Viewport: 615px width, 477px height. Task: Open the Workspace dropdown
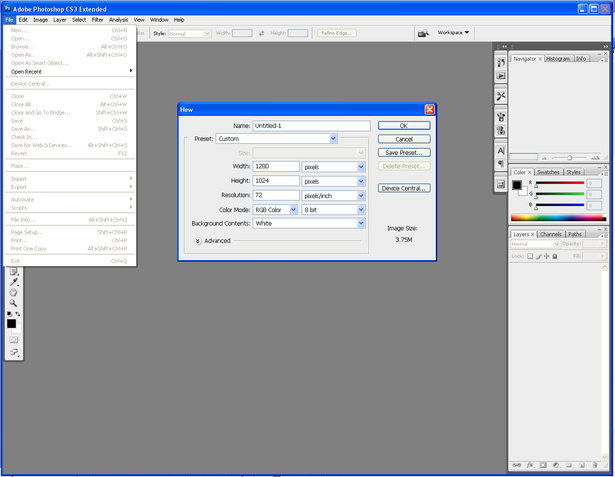click(453, 33)
